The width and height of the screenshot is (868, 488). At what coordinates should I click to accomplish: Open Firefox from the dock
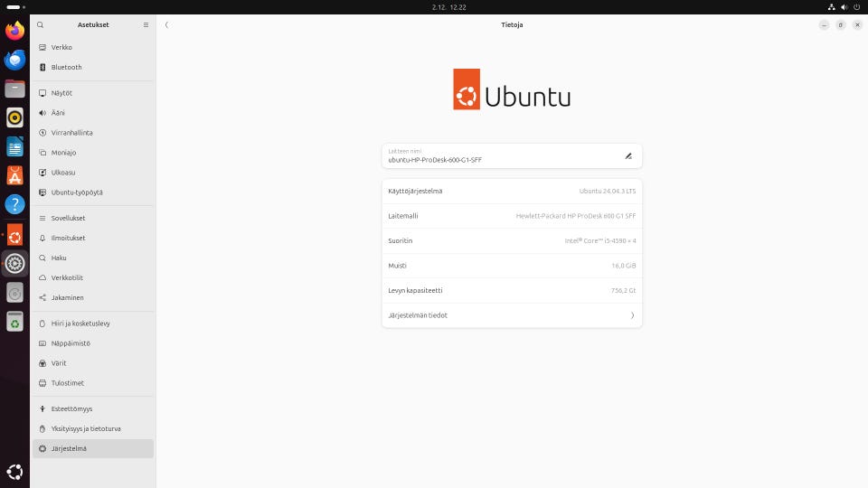click(x=15, y=31)
